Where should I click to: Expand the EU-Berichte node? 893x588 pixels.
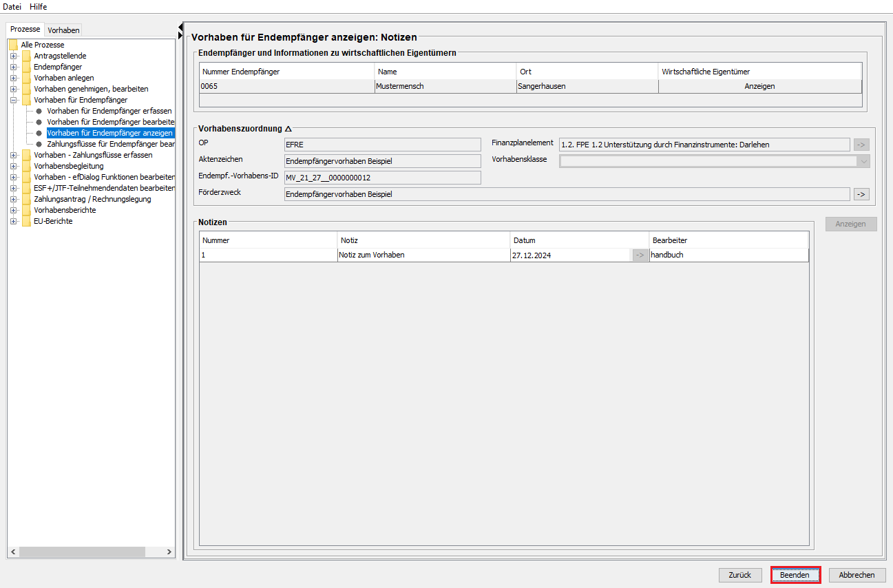(x=13, y=221)
